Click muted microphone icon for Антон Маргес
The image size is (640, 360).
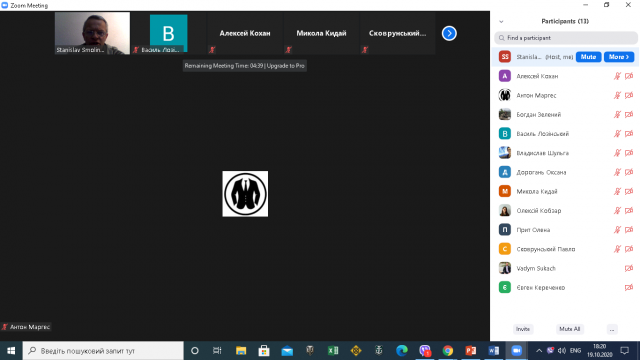coord(617,95)
